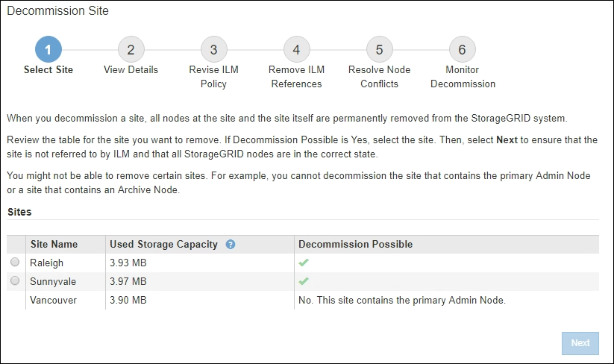Open step 3 Revise ILM Policy

pyautogui.click(x=213, y=50)
